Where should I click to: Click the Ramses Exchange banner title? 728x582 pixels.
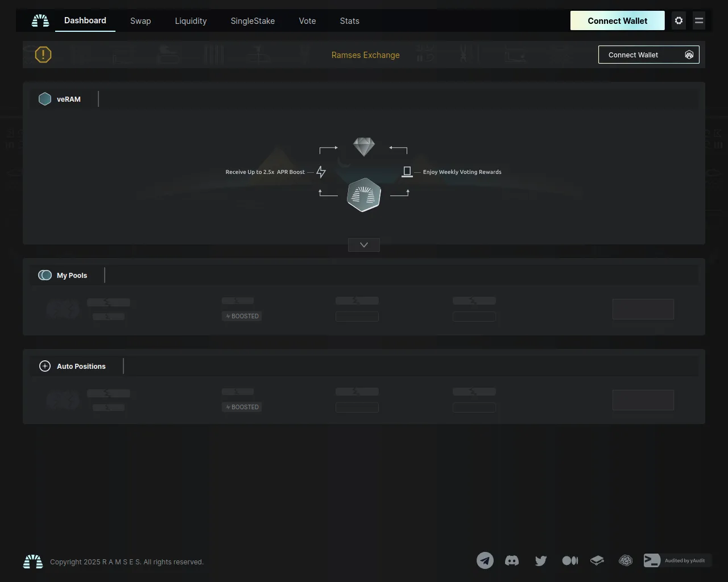(366, 55)
